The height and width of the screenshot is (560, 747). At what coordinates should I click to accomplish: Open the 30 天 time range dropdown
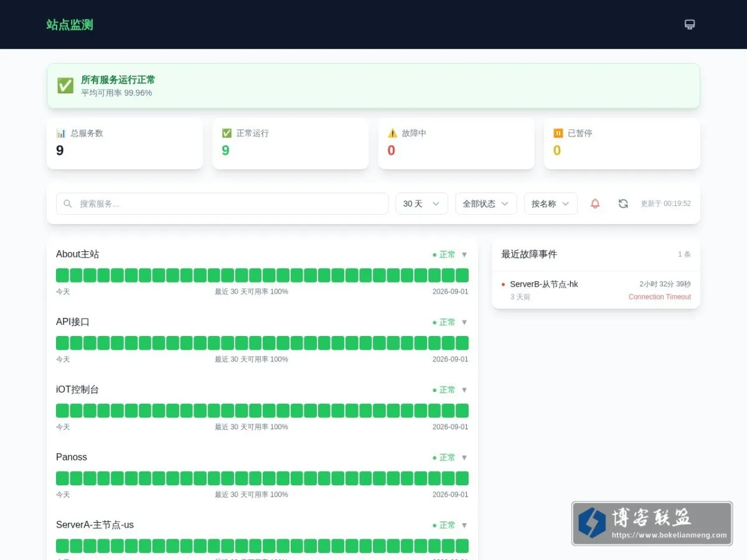point(421,203)
